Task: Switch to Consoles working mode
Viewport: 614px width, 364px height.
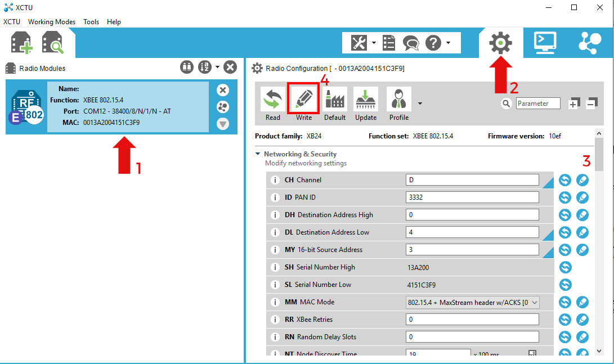Action: coord(545,43)
